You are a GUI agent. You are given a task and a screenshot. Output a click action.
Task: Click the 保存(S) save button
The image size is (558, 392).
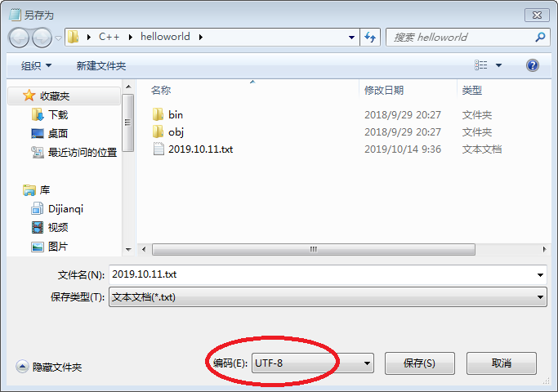(x=420, y=363)
